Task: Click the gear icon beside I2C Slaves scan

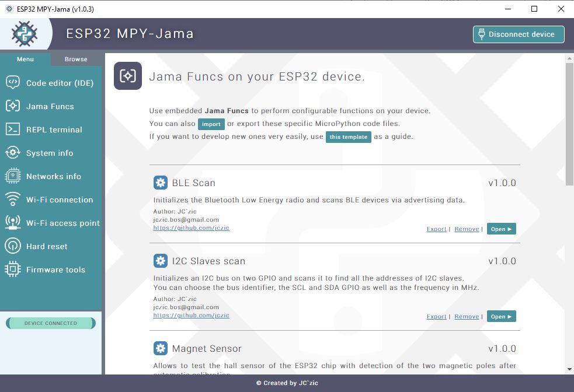Action: (161, 261)
